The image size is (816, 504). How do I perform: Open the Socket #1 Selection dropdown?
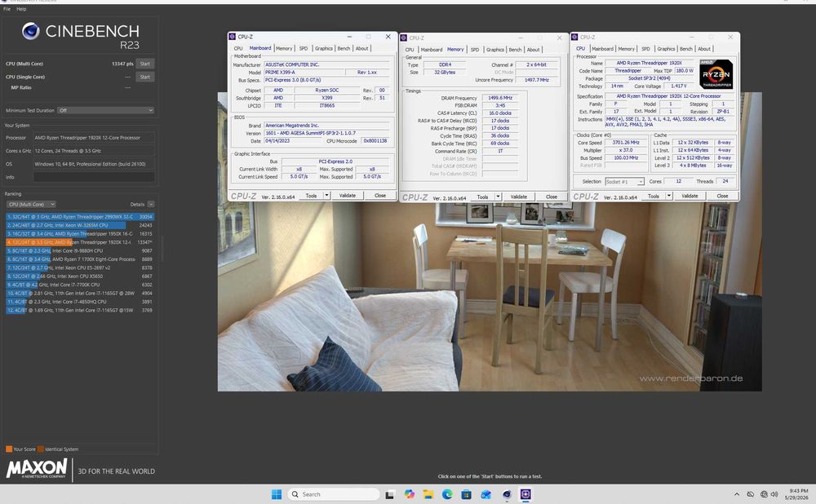624,182
